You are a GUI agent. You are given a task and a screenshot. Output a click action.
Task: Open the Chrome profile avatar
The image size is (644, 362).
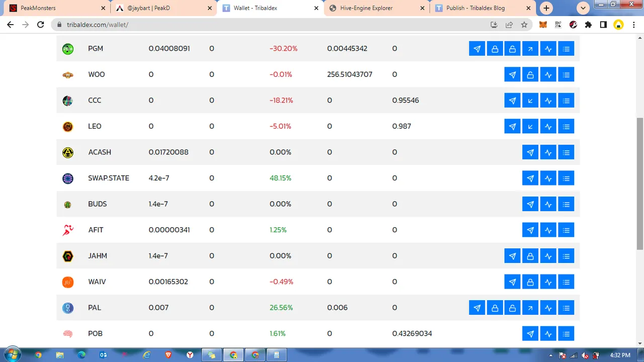(618, 25)
